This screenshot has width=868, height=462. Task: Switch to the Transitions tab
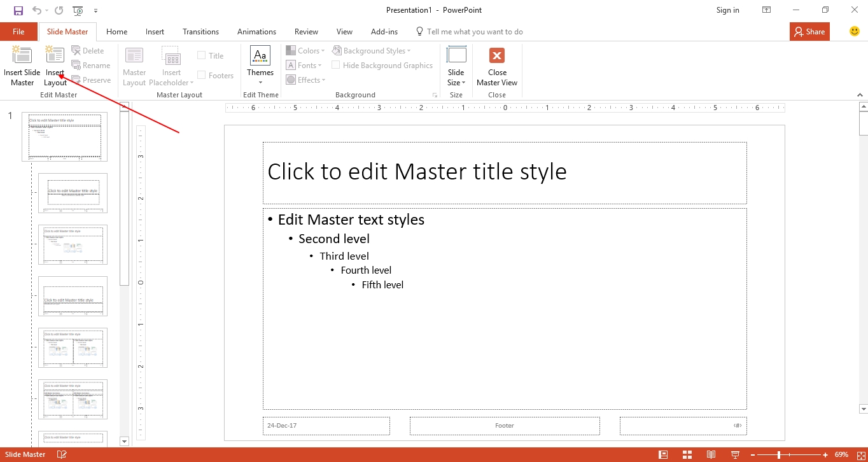pos(200,32)
